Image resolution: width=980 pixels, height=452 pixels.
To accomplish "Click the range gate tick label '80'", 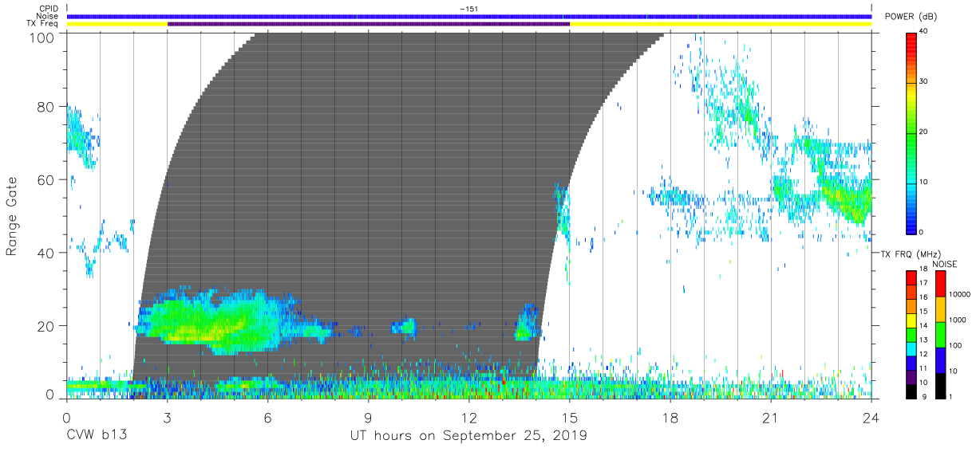I will click(46, 107).
